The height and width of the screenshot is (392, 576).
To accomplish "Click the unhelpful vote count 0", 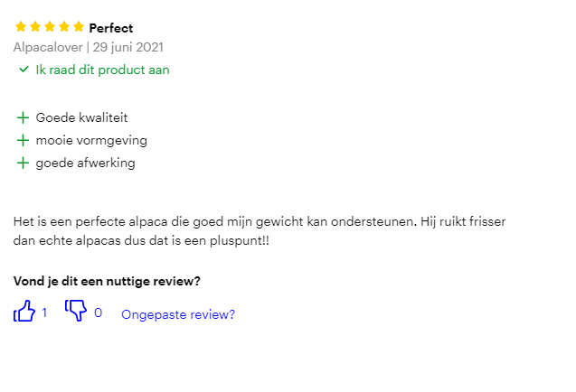I will 98,313.
